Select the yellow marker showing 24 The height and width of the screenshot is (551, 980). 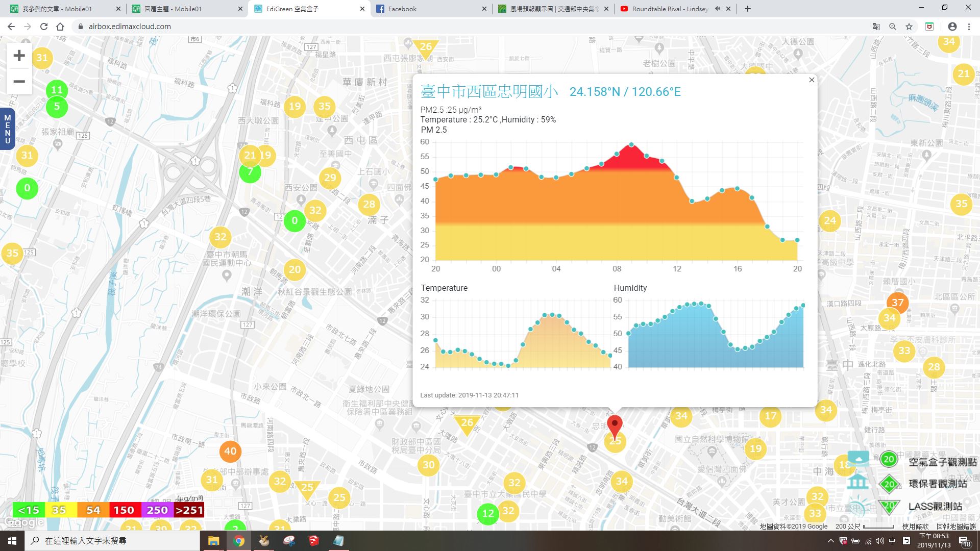830,220
